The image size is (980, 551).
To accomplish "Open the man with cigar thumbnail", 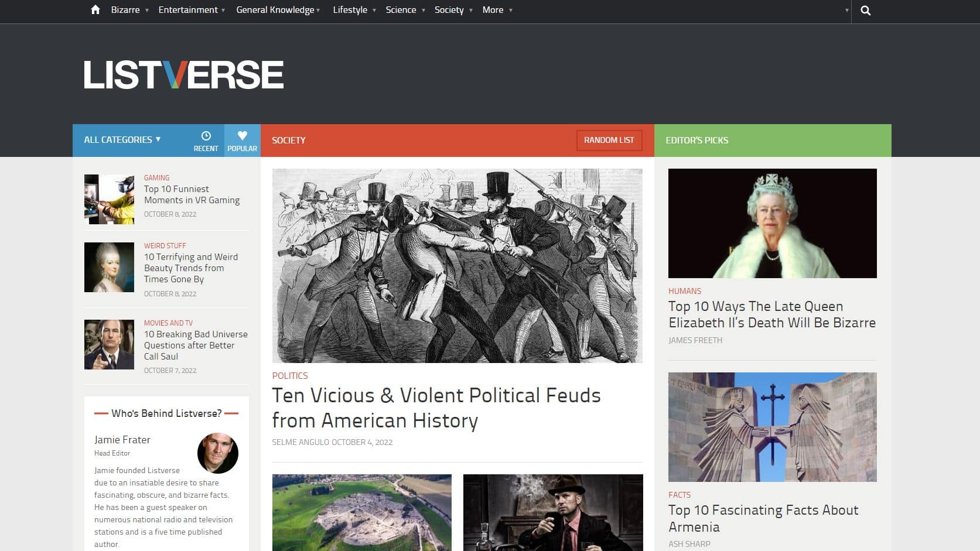I will pos(553,512).
